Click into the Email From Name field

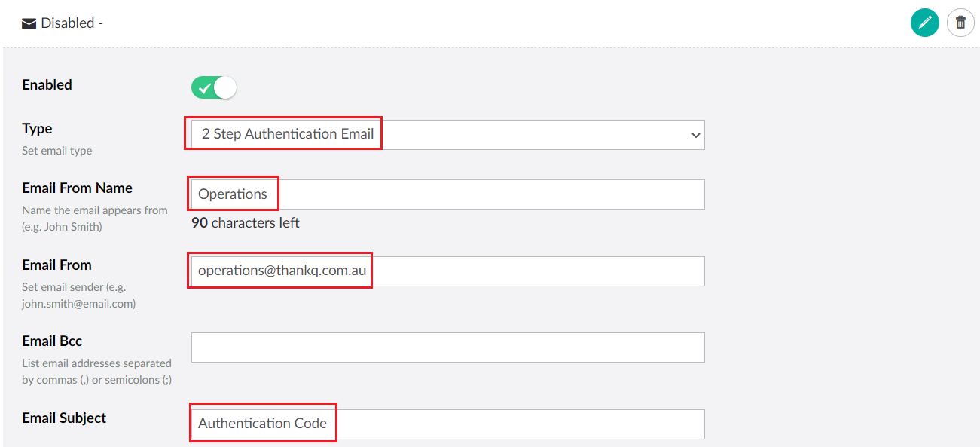(x=447, y=194)
